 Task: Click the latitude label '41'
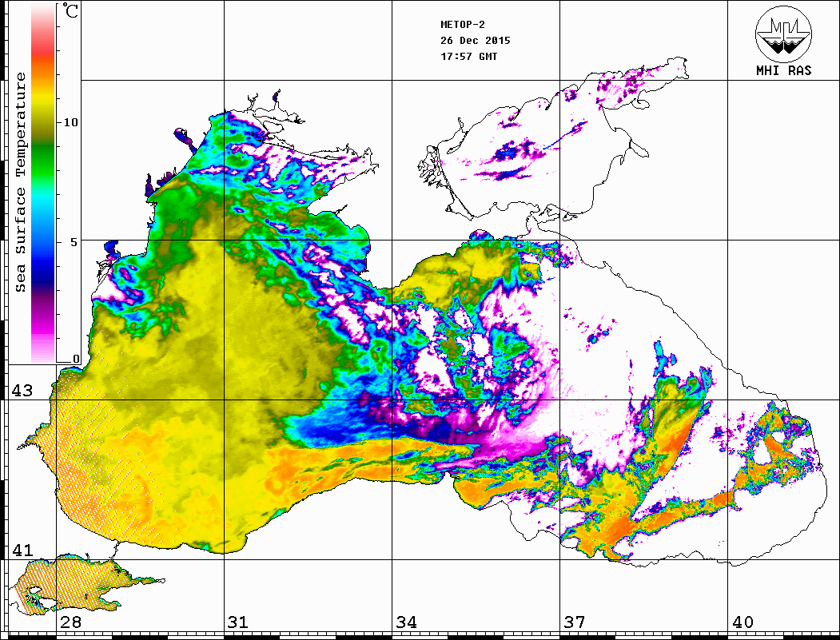[22, 550]
